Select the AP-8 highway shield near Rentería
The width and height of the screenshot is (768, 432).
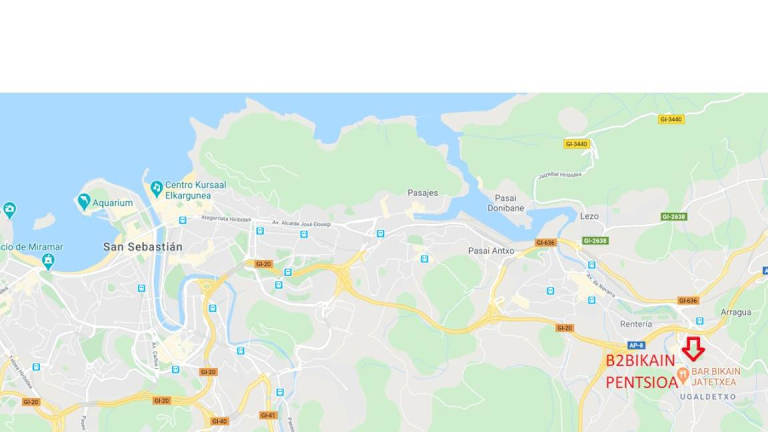[636, 345]
